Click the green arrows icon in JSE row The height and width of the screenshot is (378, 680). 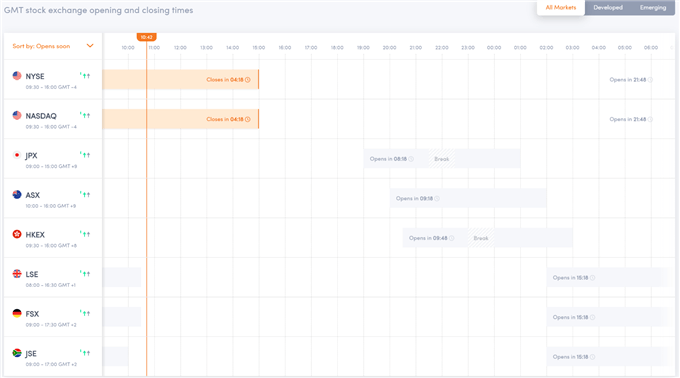coord(85,352)
